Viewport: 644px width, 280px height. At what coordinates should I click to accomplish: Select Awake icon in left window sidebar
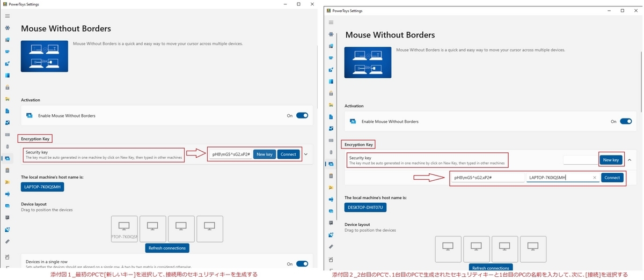click(7, 51)
